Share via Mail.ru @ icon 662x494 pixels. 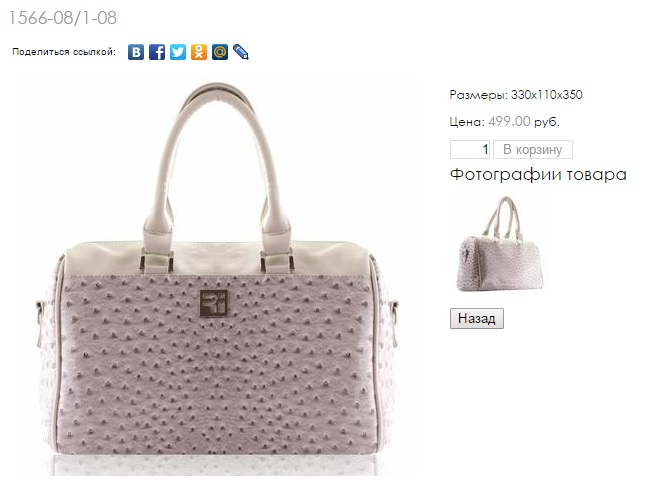[x=220, y=52]
